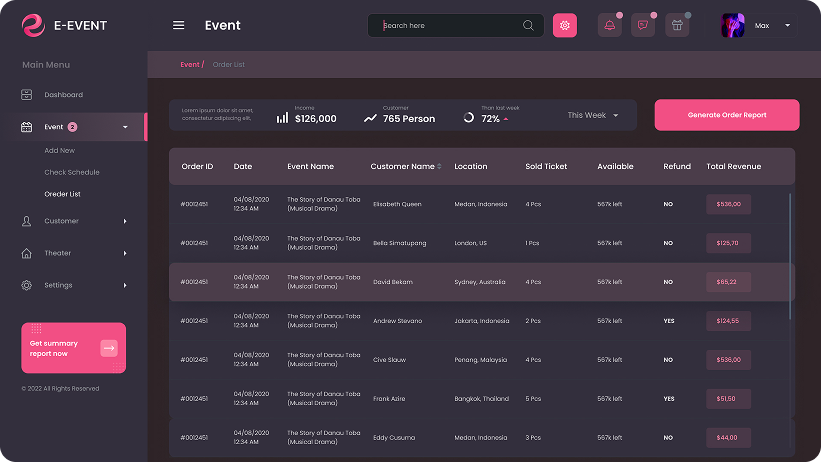The width and height of the screenshot is (821, 462).
Task: Click the $65,22 revenue badge
Action: [x=728, y=282]
